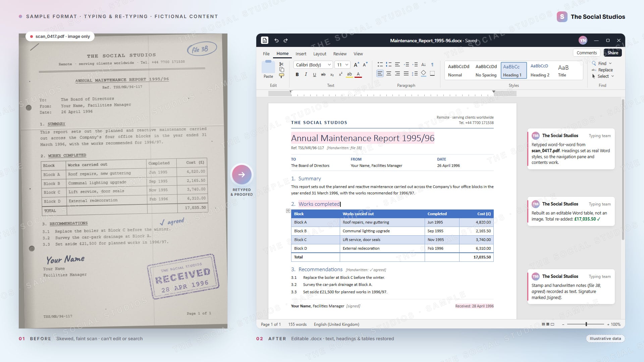This screenshot has width=644, height=362.
Task: Toggle Subscript formatting
Action: pos(332,74)
